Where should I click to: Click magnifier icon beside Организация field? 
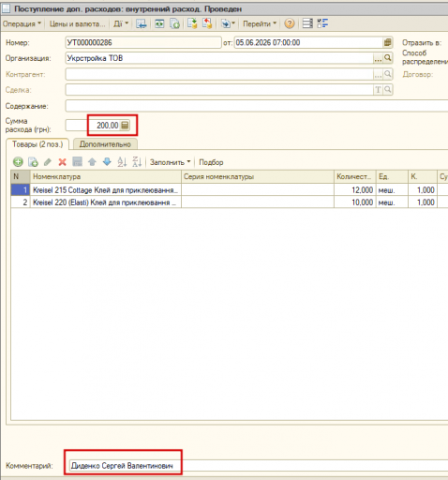pos(388,58)
